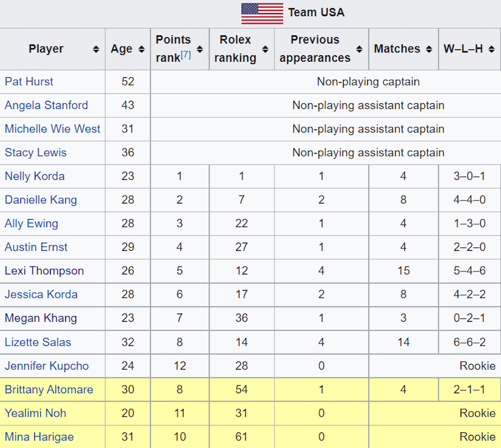Screen dimensions: 501x448
Task: Sort by Rolex ranking arrows
Action: click(265, 49)
